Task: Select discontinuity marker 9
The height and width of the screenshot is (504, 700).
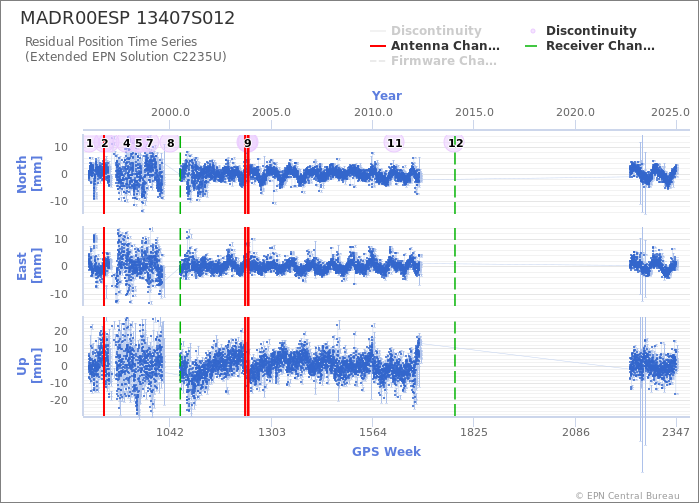Action: (248, 143)
